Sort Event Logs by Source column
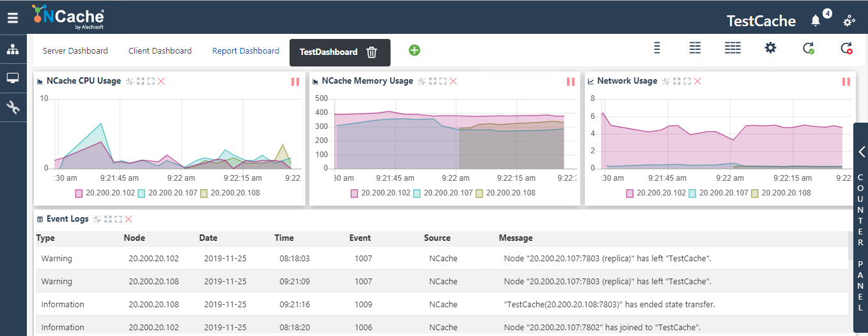This screenshot has height=336, width=868. tap(437, 238)
